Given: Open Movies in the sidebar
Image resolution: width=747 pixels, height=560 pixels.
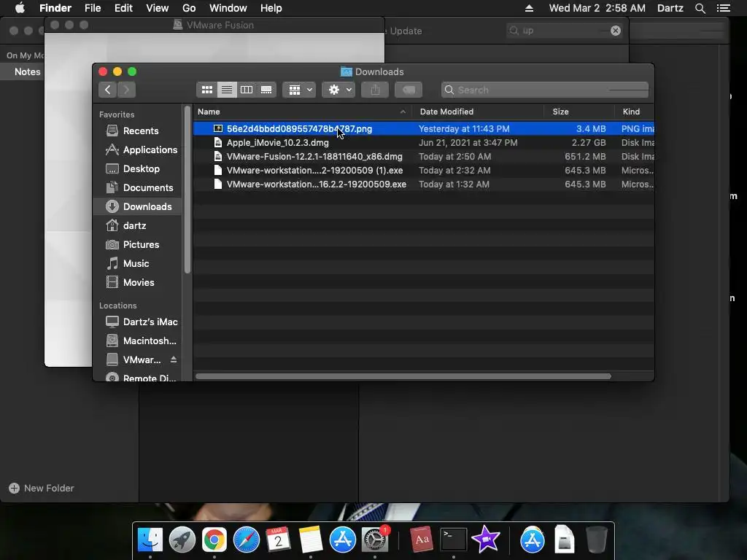Looking at the screenshot, I should pyautogui.click(x=138, y=282).
